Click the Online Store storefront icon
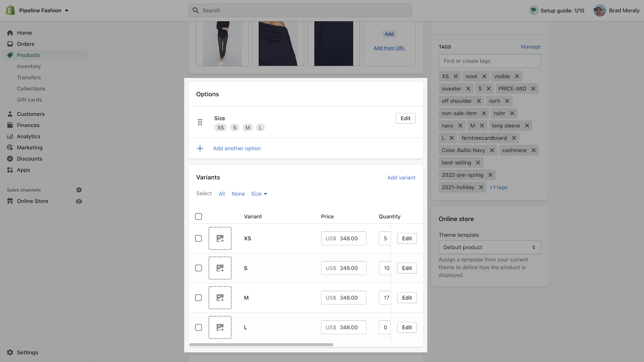The height and width of the screenshot is (362, 644). [x=10, y=201]
